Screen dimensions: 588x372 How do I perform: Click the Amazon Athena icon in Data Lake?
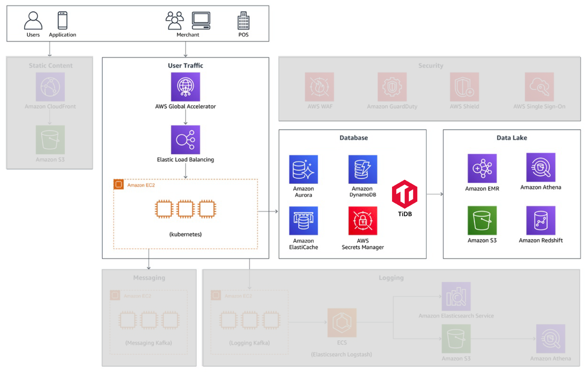tap(540, 167)
